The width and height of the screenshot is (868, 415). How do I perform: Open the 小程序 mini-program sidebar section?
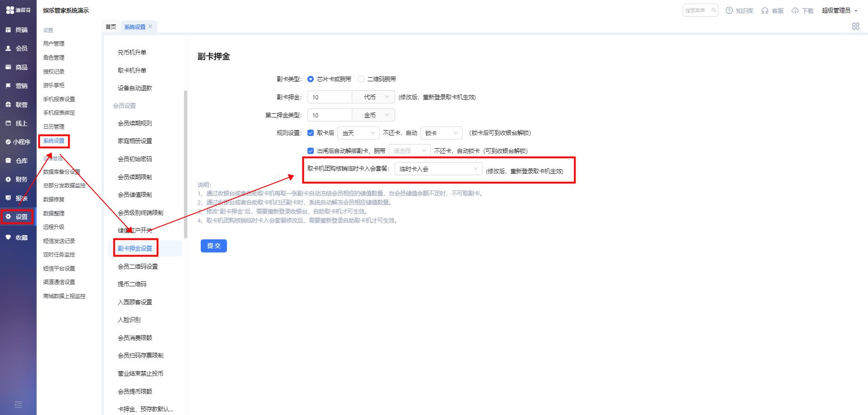pos(18,142)
